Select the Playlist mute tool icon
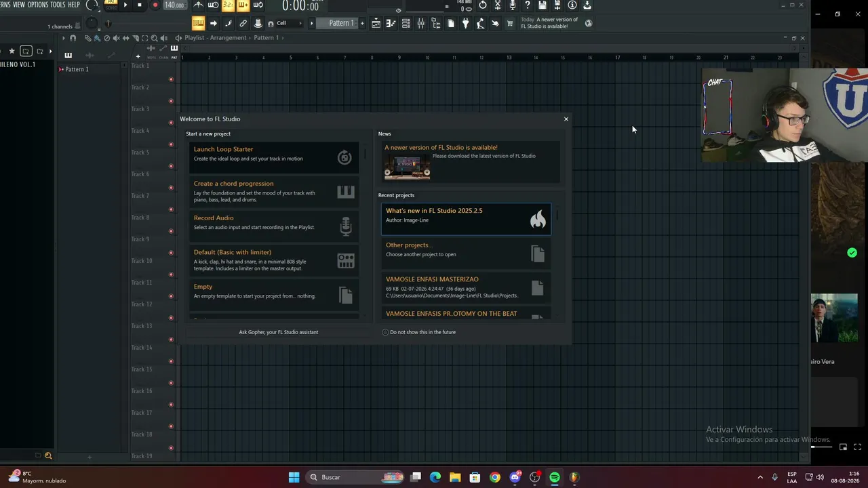868x488 pixels. point(116,38)
